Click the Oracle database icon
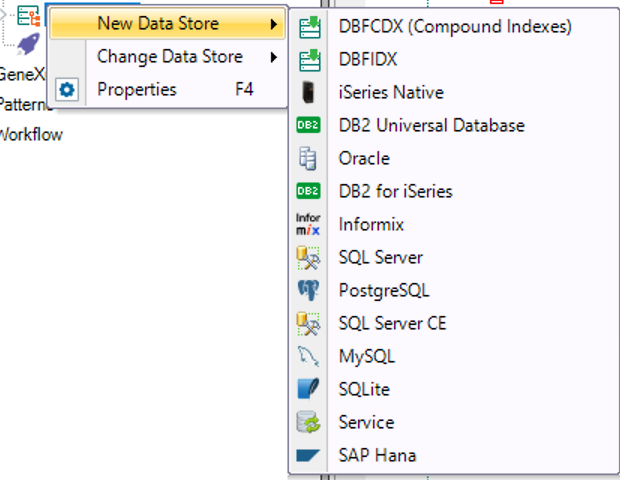Screen dimensions: 620x480 pyautogui.click(x=308, y=158)
